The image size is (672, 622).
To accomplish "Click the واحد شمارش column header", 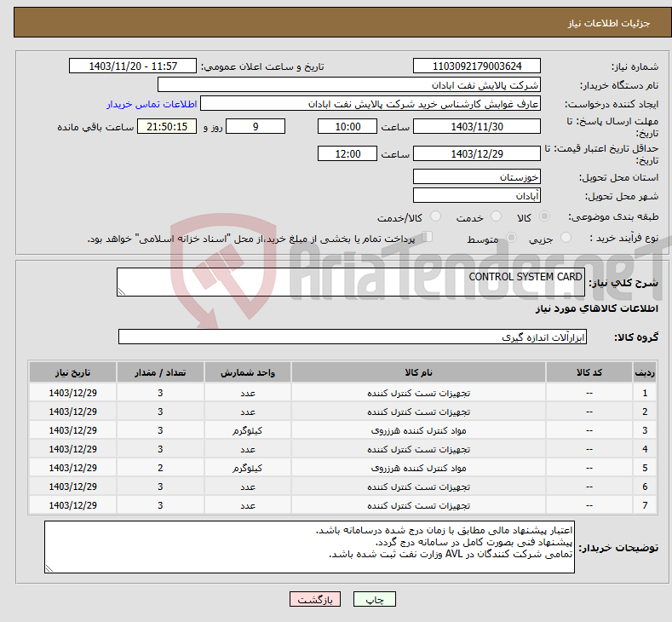I will point(248,372).
